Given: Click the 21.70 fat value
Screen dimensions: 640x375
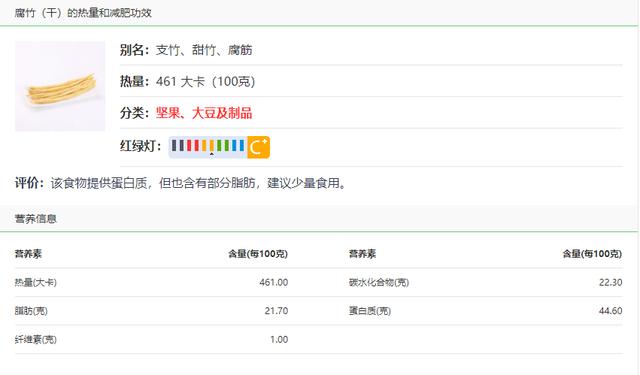Looking at the screenshot, I should tap(276, 311).
